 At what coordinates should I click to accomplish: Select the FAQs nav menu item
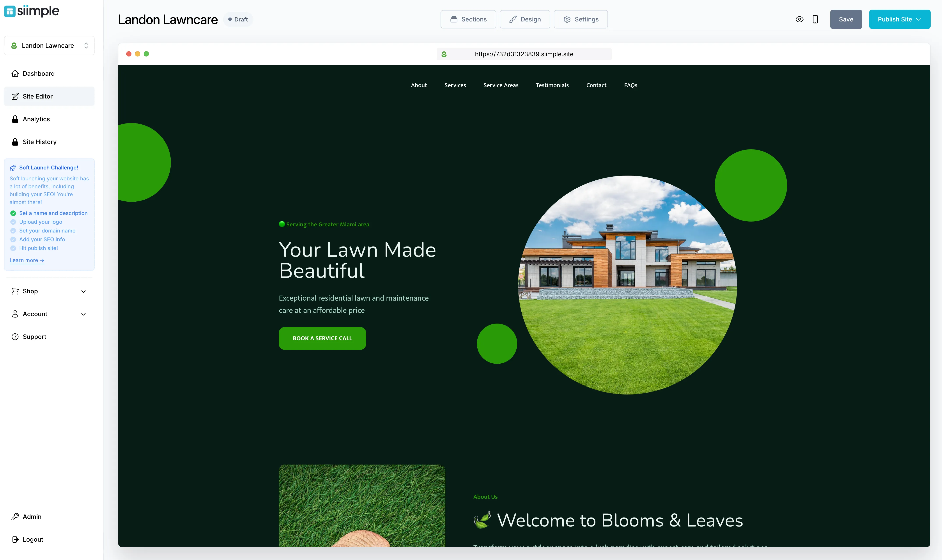tap(630, 85)
